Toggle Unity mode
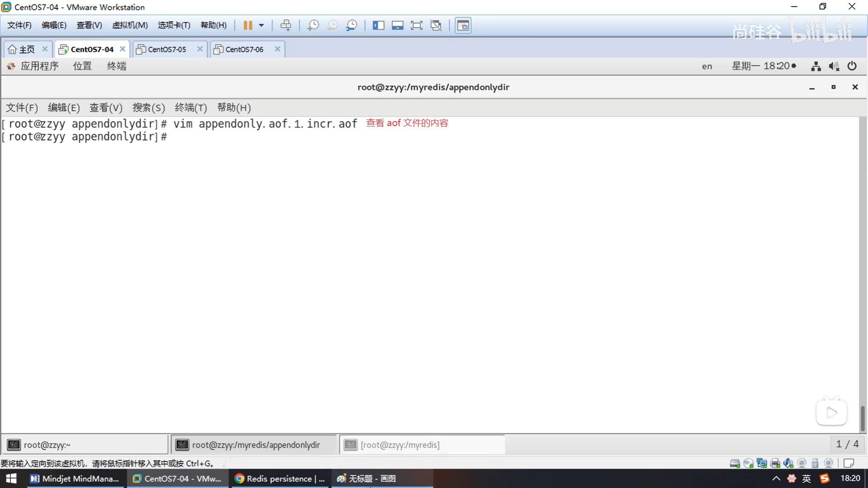Viewport: 868px width, 488px height. [436, 25]
